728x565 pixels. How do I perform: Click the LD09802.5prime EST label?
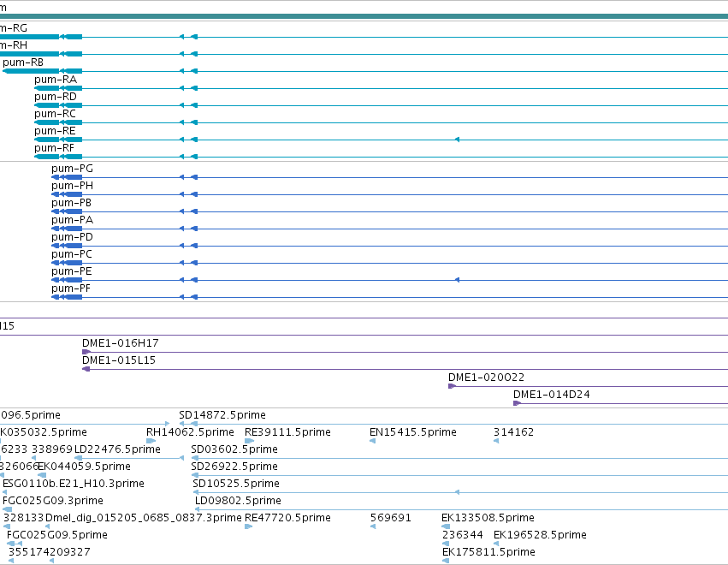click(238, 502)
